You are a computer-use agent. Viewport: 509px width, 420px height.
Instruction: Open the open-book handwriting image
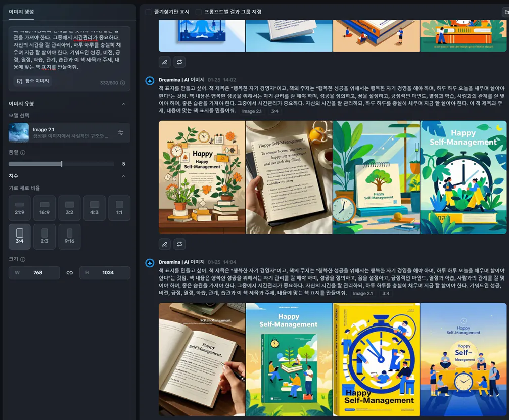(202, 359)
